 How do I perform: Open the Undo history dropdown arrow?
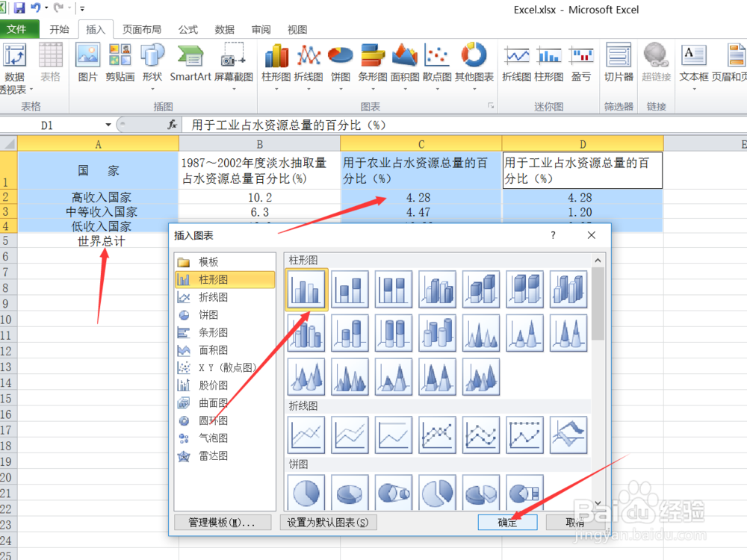pos(46,8)
